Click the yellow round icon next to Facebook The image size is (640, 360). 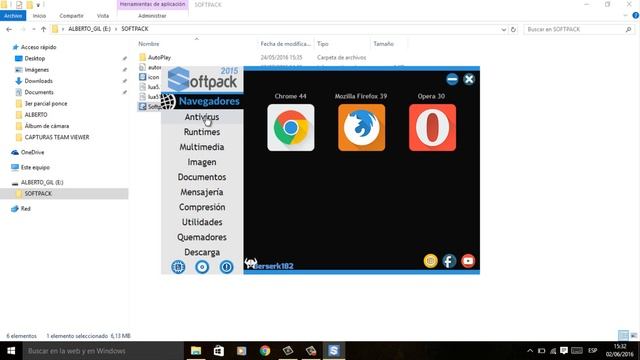point(430,261)
